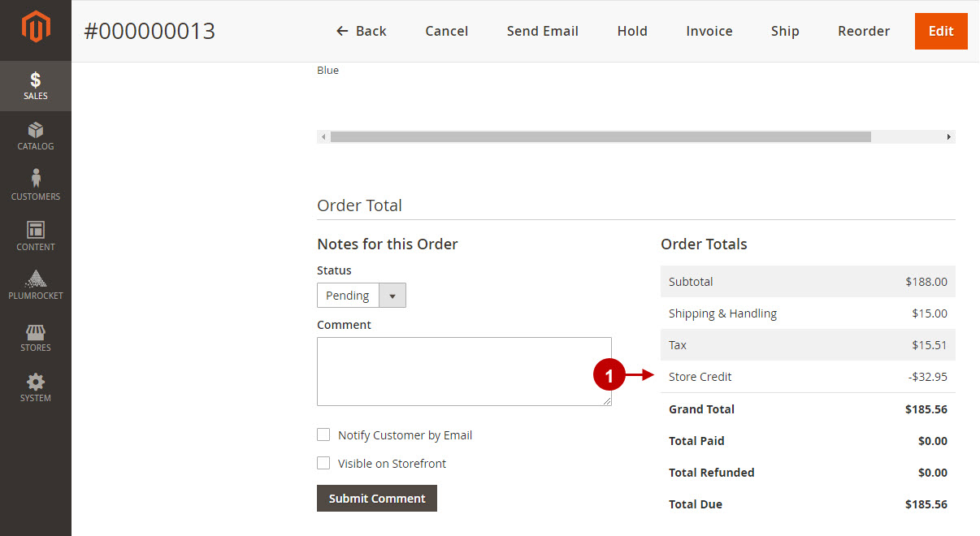
Task: Click the Tax amount $15.51
Action: click(930, 345)
